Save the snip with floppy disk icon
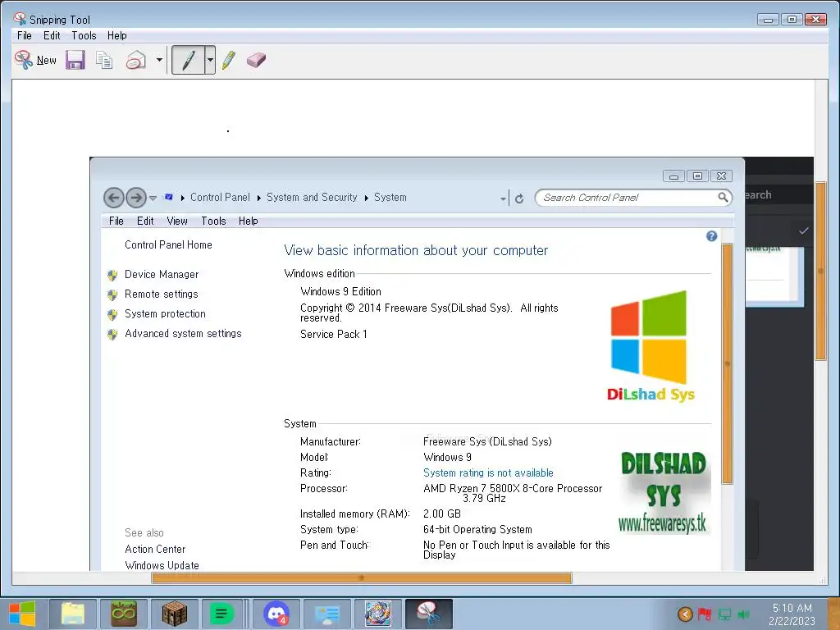840x630 pixels. click(75, 60)
